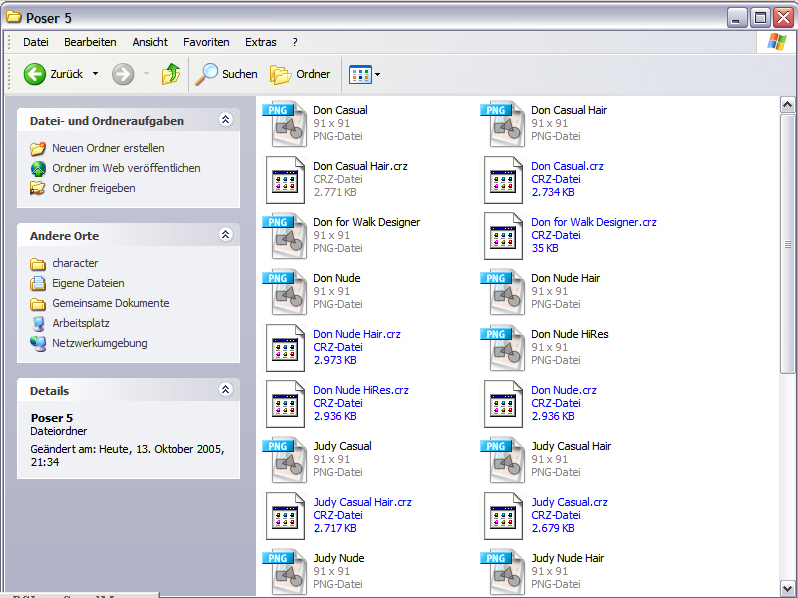Click Ordner im Web veröffentlichen link

126,168
